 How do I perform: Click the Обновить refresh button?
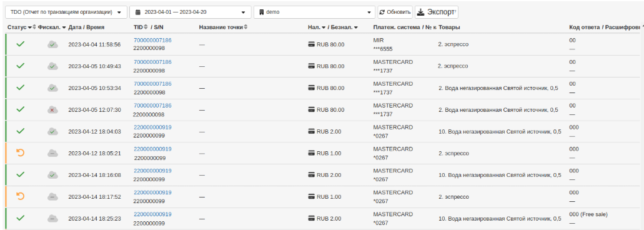[395, 12]
